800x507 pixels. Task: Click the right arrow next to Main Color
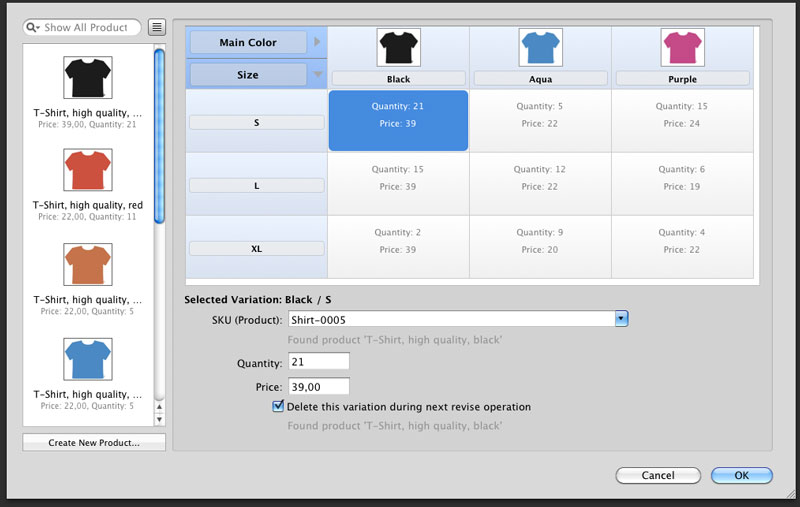coord(317,42)
